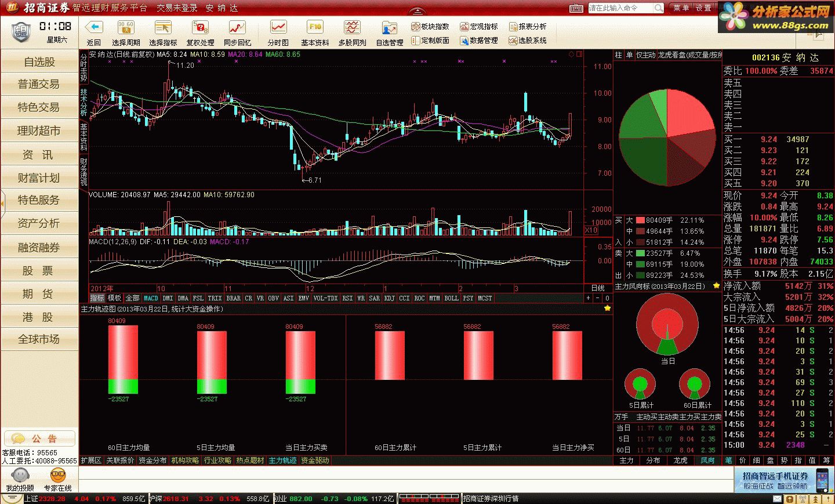This screenshot has width=835, height=504.
Task: Open 复权处理 adjustment icon
Action: 200,27
